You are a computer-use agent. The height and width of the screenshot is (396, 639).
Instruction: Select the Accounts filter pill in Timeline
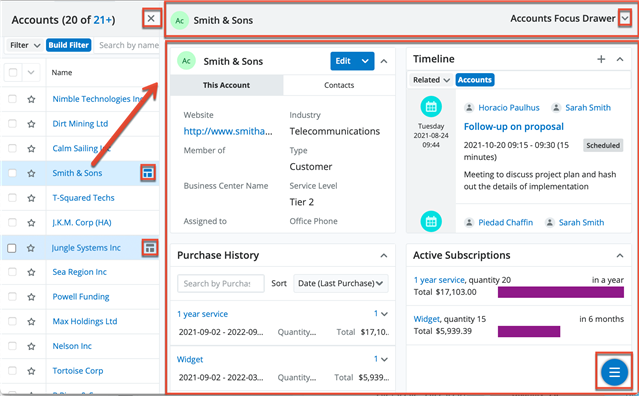[475, 80]
